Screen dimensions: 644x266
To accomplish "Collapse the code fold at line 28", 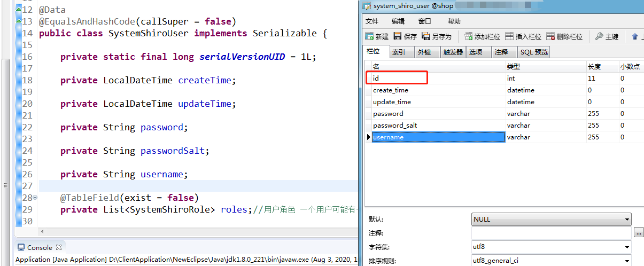I will click(35, 198).
